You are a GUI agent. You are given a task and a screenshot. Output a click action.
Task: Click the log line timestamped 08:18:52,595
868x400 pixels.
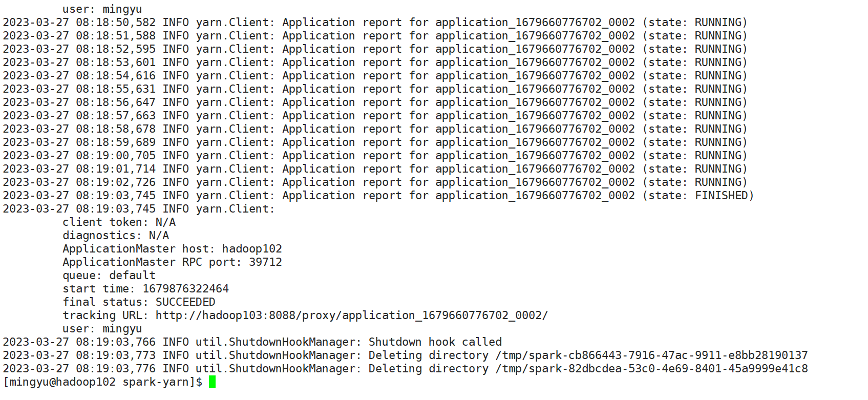[375, 49]
